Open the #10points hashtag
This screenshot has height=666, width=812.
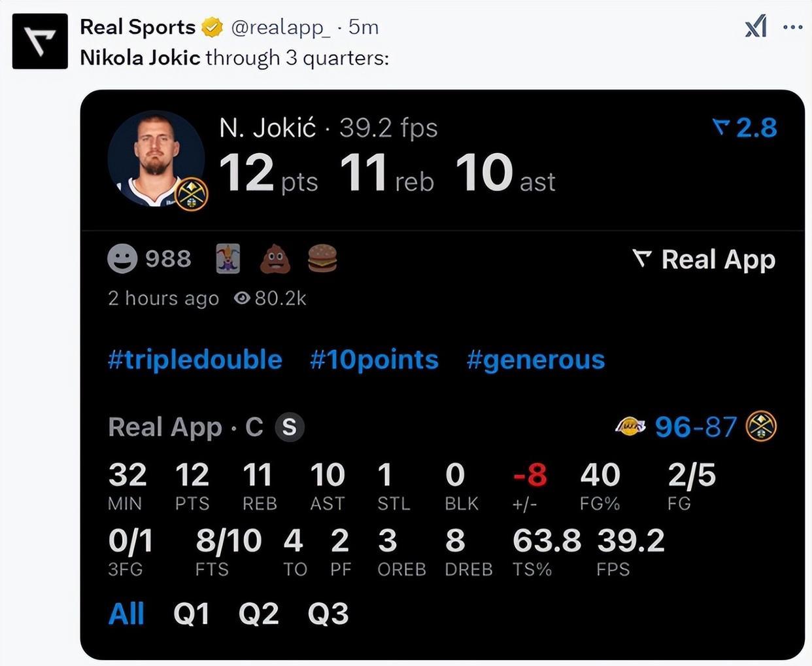click(374, 360)
